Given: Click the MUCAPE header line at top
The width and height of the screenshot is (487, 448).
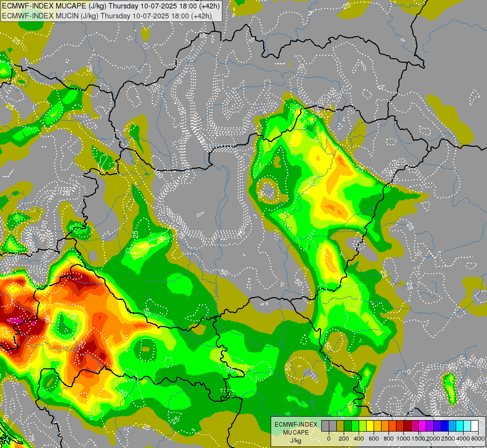Looking at the screenshot, I should (x=111, y=6).
